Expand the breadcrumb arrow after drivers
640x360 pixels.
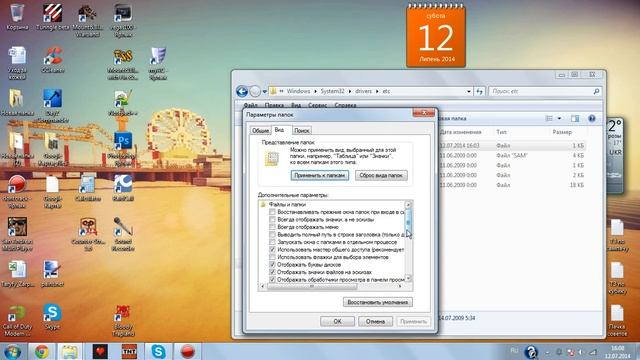point(377,91)
